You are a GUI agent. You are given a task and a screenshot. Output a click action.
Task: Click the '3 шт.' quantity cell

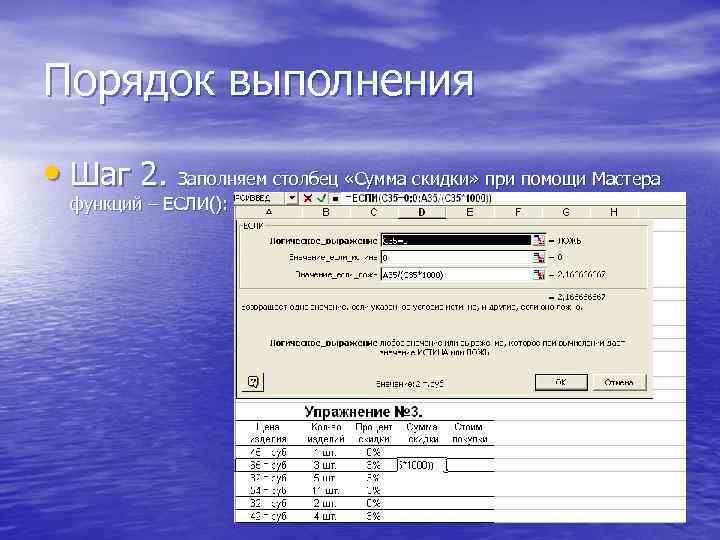point(326,465)
